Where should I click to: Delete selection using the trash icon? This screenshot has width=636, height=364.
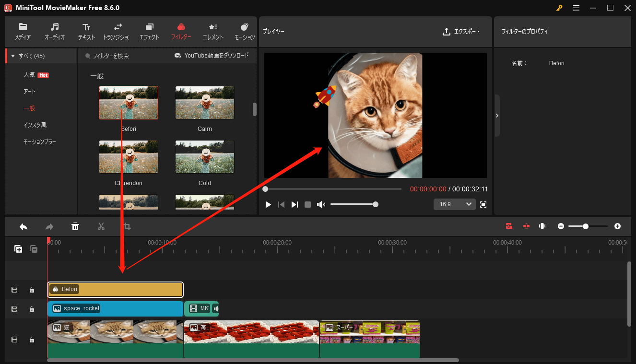coord(75,226)
